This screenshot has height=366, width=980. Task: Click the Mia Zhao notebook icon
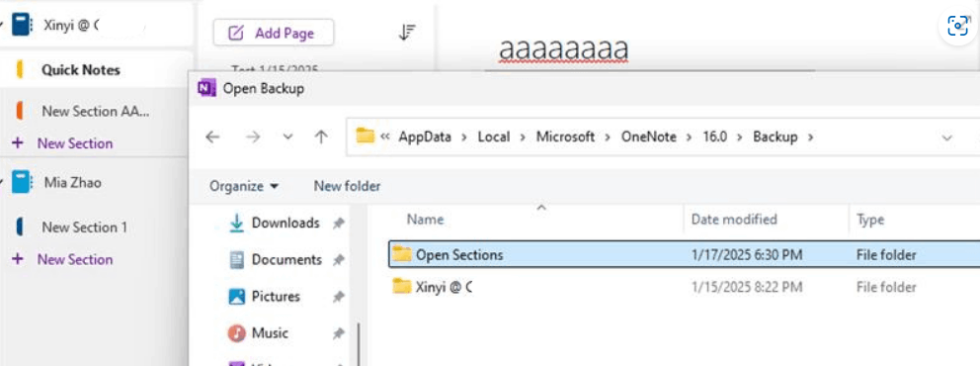[22, 183]
